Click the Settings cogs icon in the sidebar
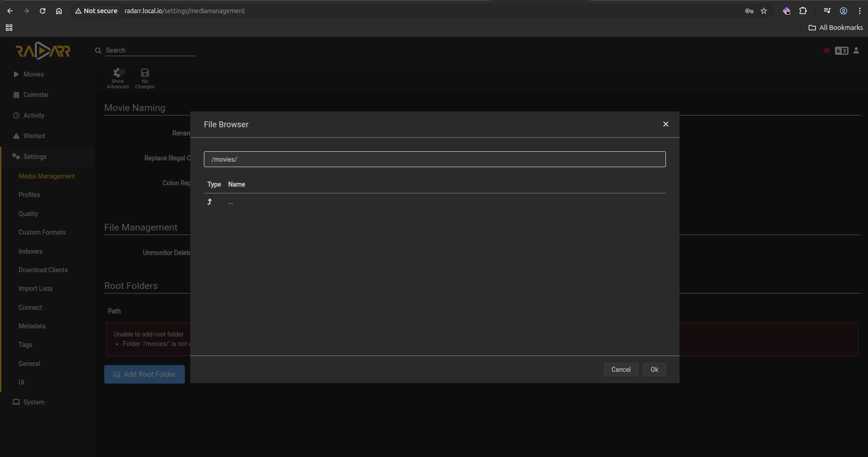 16,157
